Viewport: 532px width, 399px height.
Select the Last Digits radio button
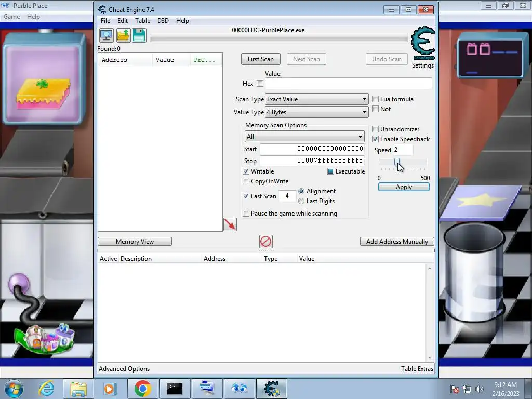click(x=301, y=201)
